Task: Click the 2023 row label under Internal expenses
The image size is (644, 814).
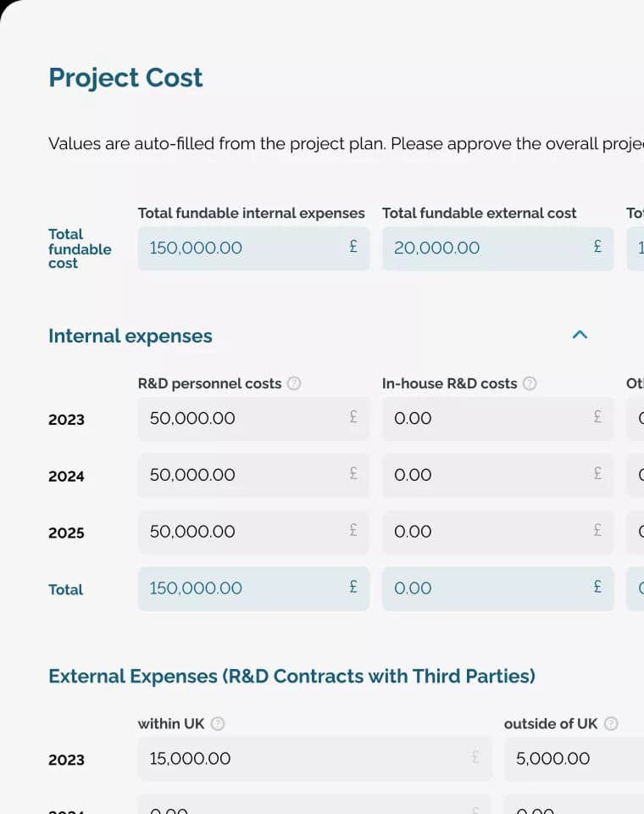Action: coord(66,420)
